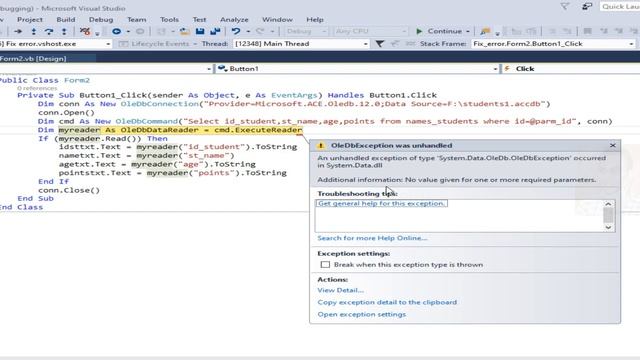Click the Navigate Backward icon

point(116,31)
